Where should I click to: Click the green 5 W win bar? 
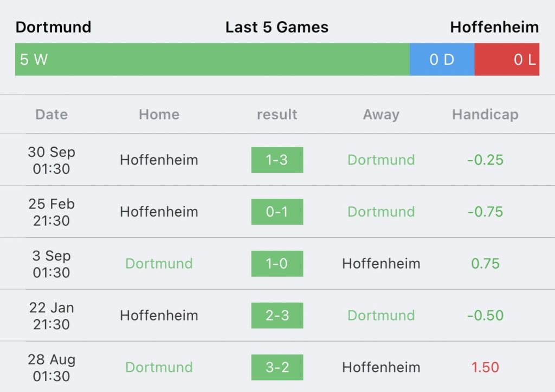click(212, 60)
